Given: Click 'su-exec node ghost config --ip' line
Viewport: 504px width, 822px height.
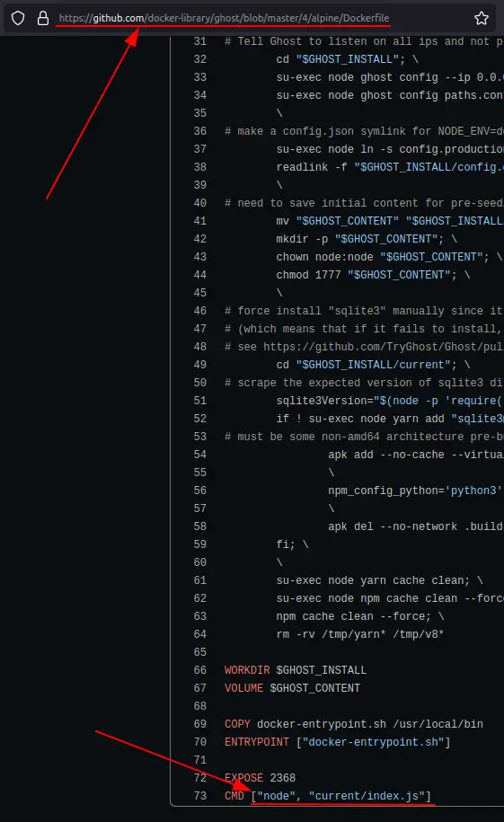Looking at the screenshot, I should click(x=390, y=77).
